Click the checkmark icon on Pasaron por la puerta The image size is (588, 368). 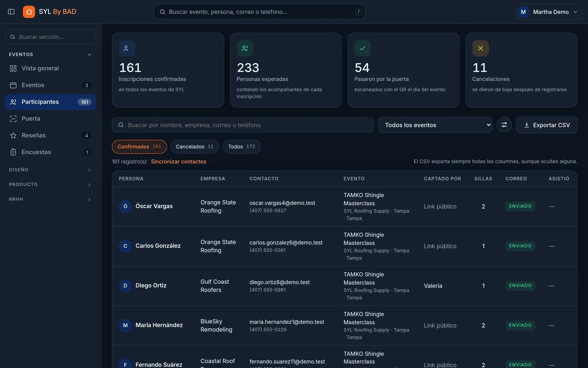click(362, 48)
